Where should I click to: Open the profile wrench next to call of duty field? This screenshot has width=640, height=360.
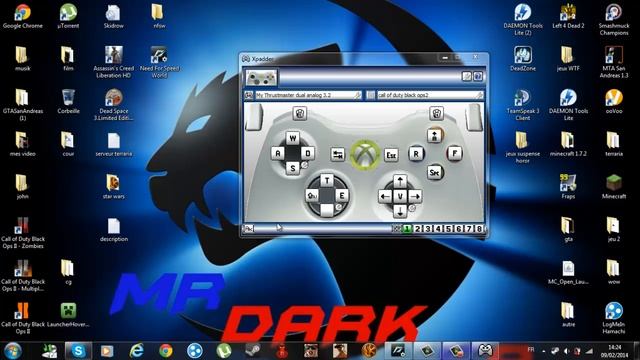coord(479,95)
